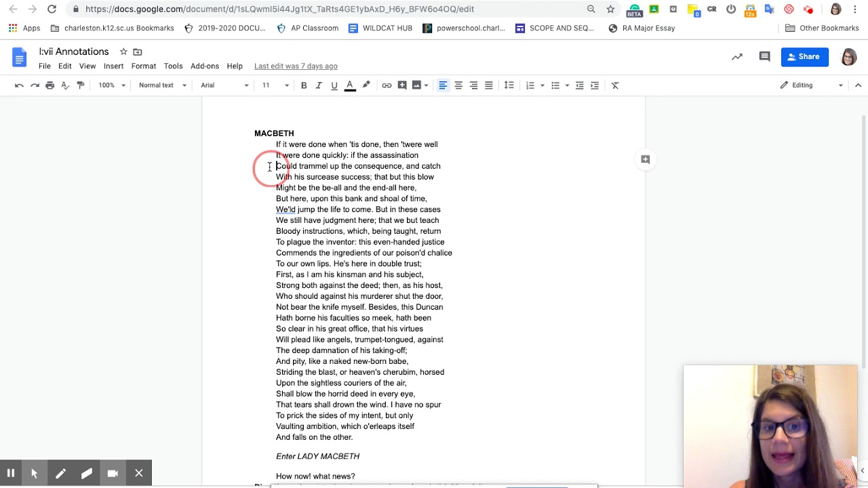Click the Redo arrow in the toolbar
Screen dimensions: 868x488
(35, 85)
